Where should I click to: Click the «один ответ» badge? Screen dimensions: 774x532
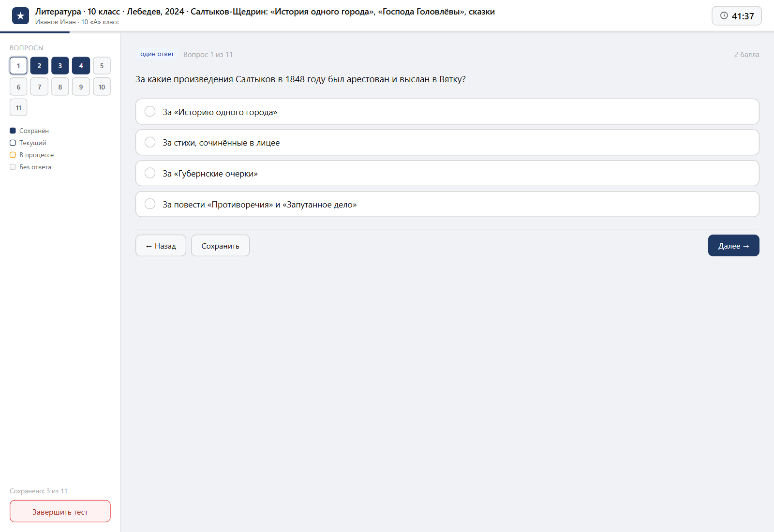click(x=157, y=54)
